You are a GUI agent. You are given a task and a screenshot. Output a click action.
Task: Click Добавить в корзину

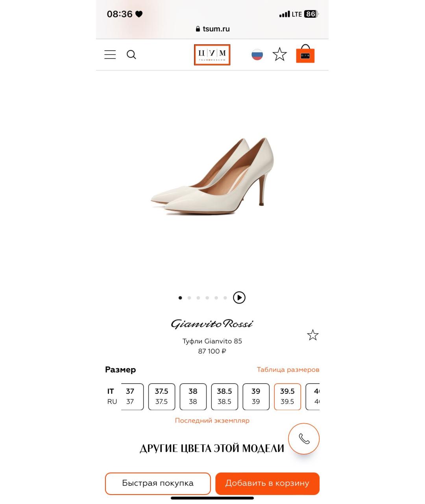pyautogui.click(x=267, y=483)
